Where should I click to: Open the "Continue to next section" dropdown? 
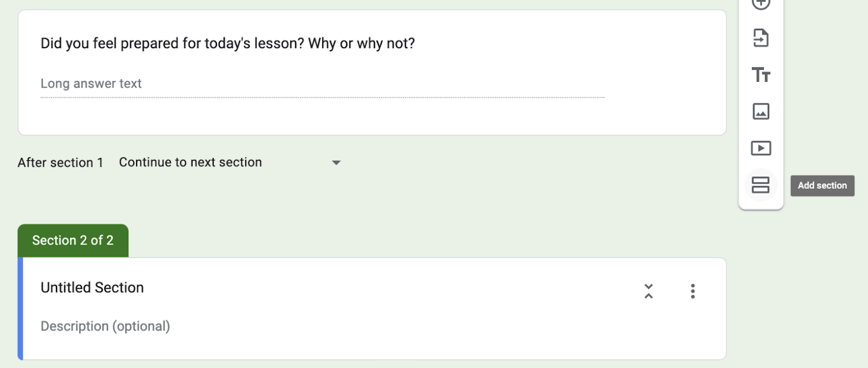pos(337,162)
